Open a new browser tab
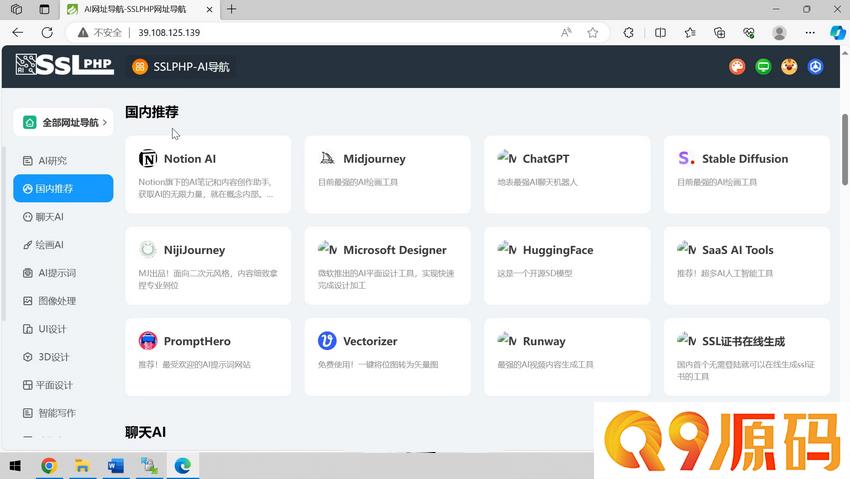This screenshot has height=479, width=850. point(231,9)
